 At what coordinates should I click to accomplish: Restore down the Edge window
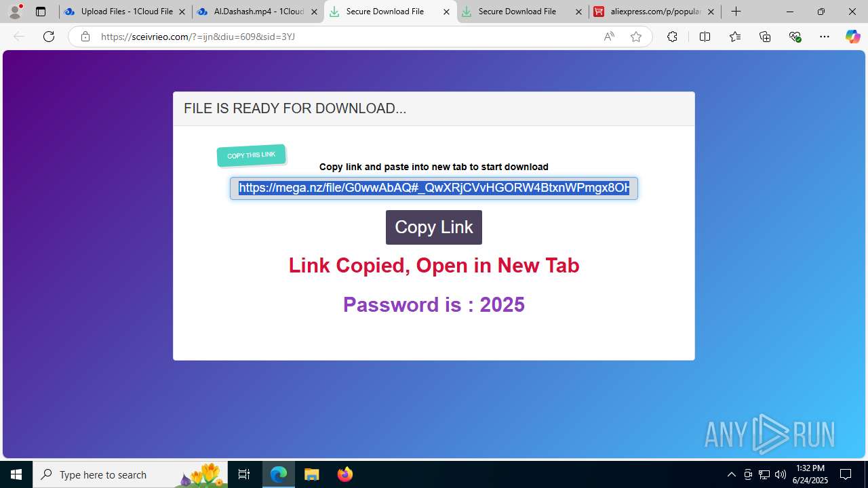click(x=821, y=12)
